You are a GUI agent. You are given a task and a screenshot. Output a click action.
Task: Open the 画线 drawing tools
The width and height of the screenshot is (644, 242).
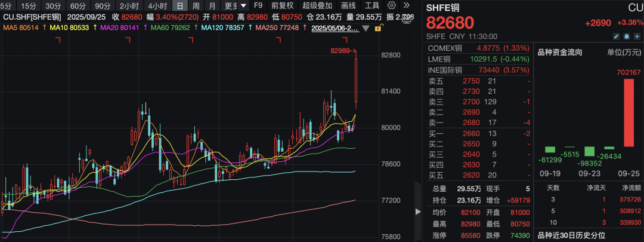click(348, 5)
